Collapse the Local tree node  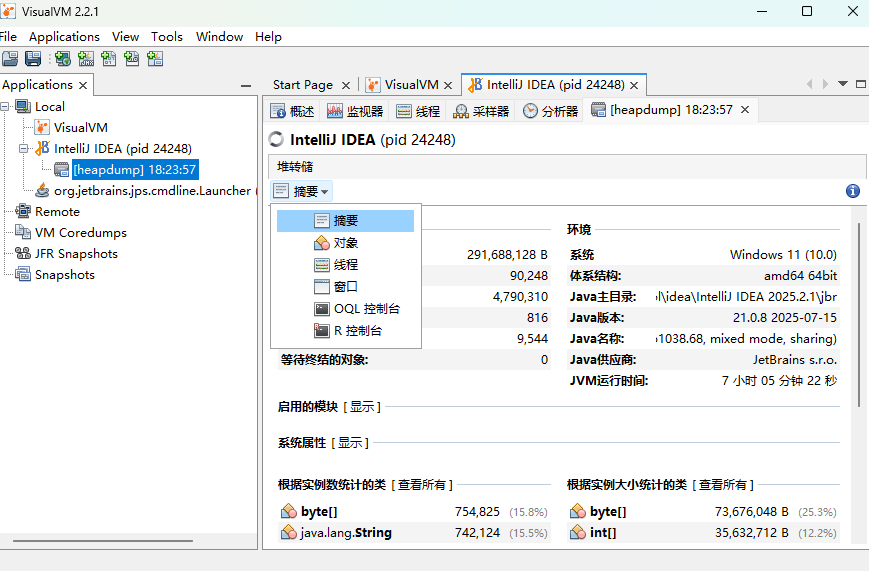click(x=5, y=106)
